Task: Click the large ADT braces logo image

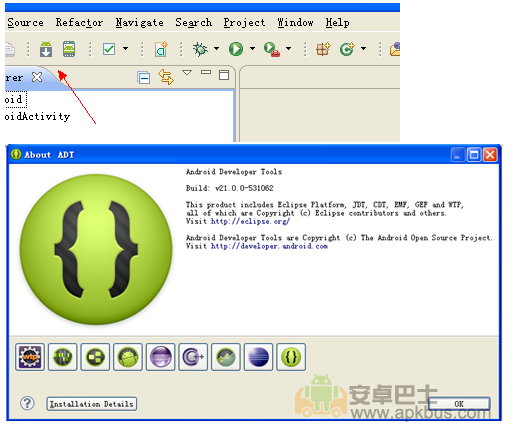Action: pyautogui.click(x=96, y=249)
